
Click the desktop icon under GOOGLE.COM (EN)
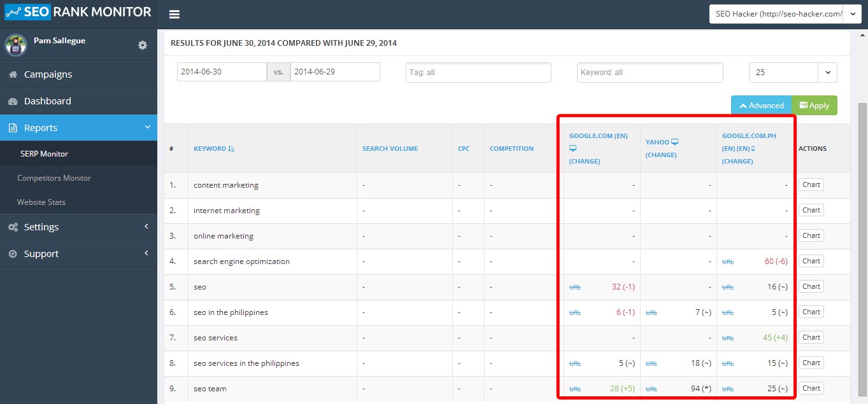(573, 148)
